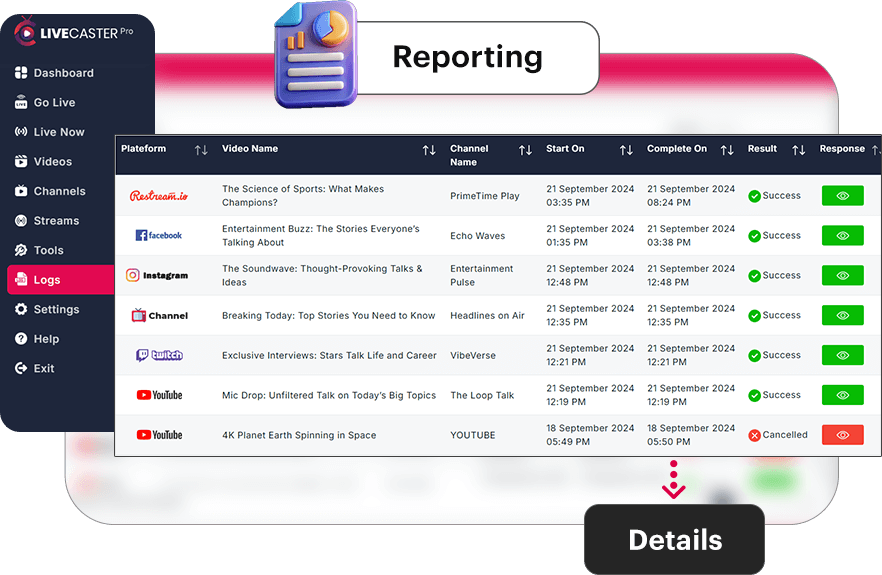Sort by Plateform column arrows
Image resolution: width=882 pixels, height=575 pixels.
pyautogui.click(x=201, y=150)
